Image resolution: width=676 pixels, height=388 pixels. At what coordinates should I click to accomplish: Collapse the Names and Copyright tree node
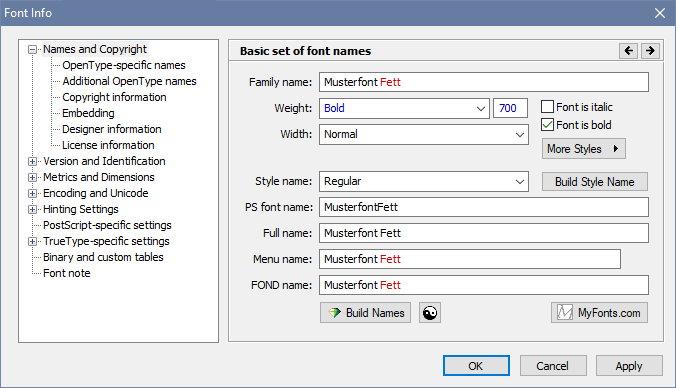click(32, 50)
